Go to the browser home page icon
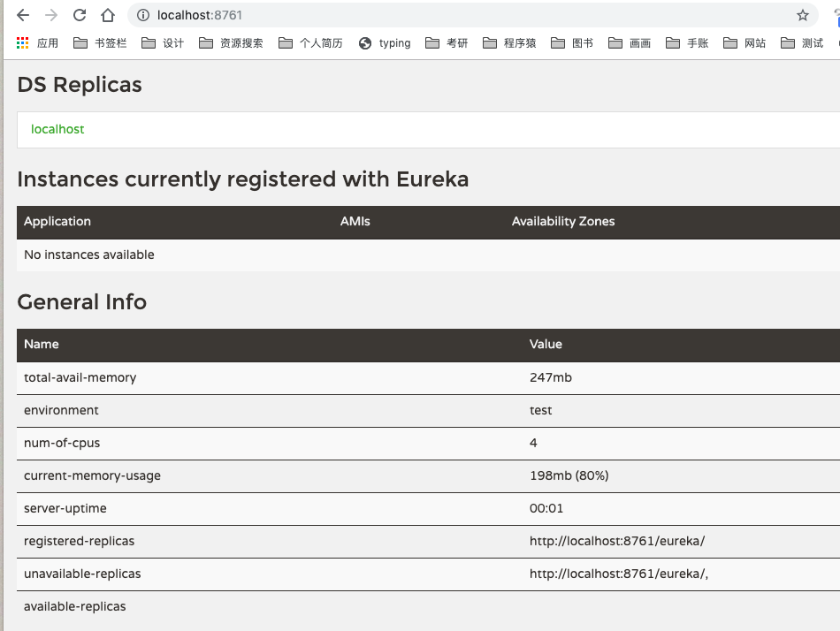Image resolution: width=840 pixels, height=631 pixels. [108, 15]
